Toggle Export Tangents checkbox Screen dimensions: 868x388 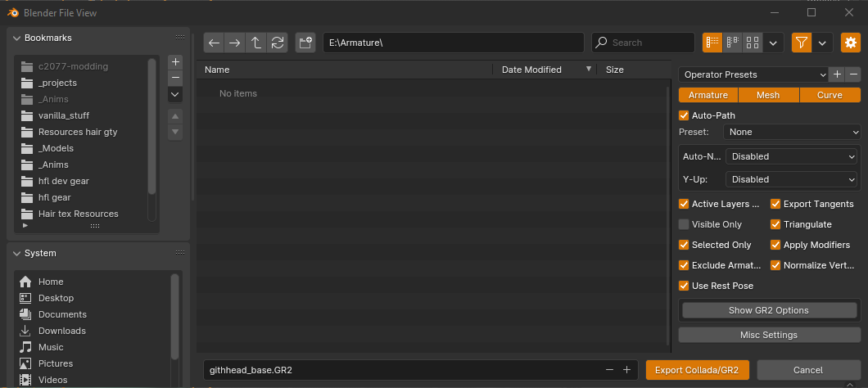[x=775, y=204]
